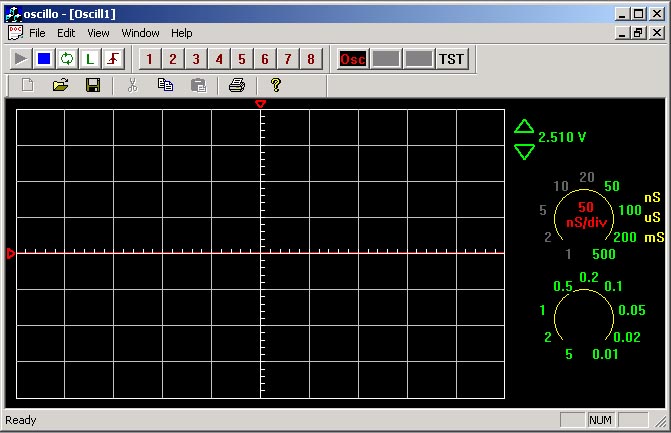Select the uS time unit
The height and width of the screenshot is (433, 671).
[x=653, y=216]
